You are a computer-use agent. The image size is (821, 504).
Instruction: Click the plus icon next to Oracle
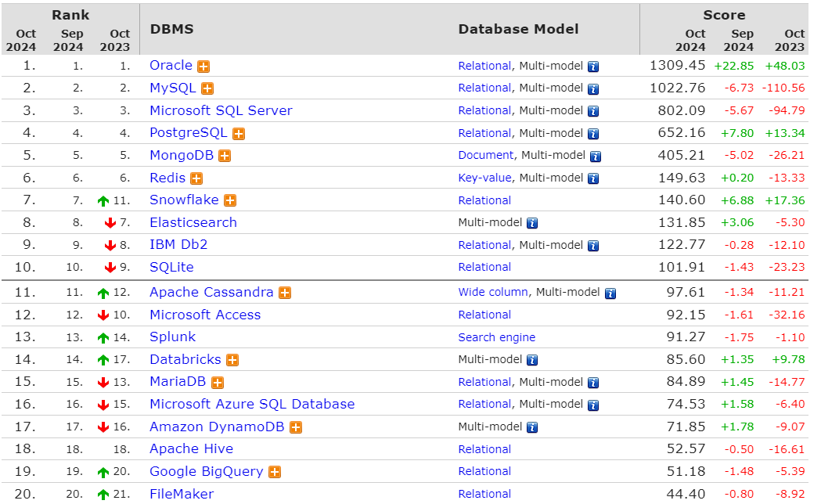point(203,67)
